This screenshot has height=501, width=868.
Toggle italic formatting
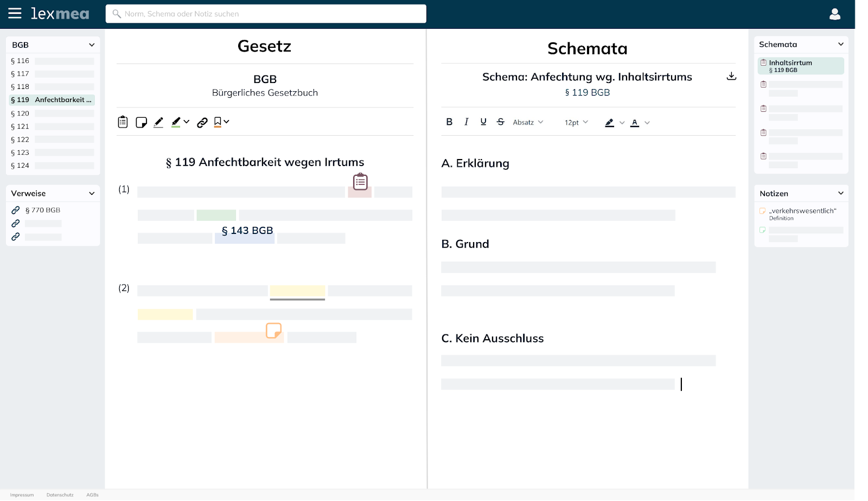coord(466,122)
